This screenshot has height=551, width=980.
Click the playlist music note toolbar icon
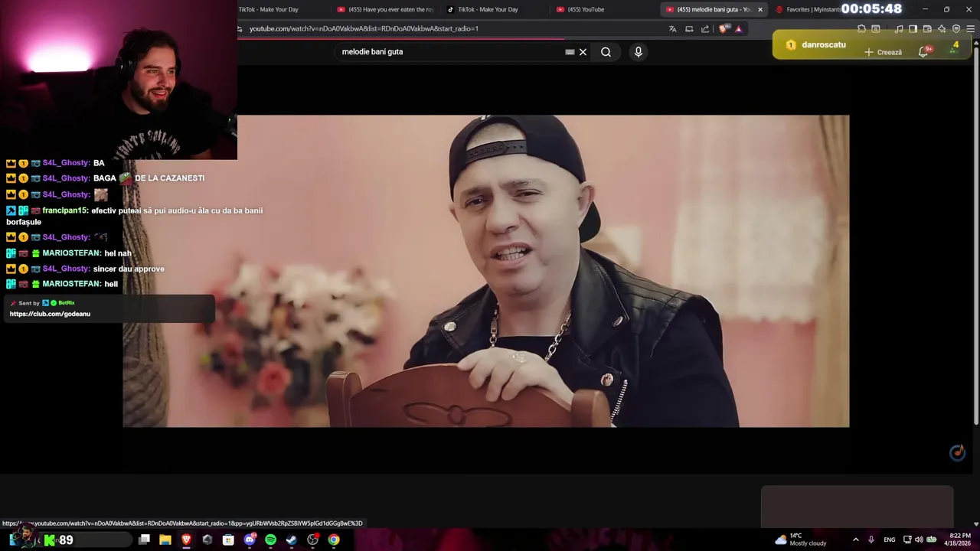(899, 29)
